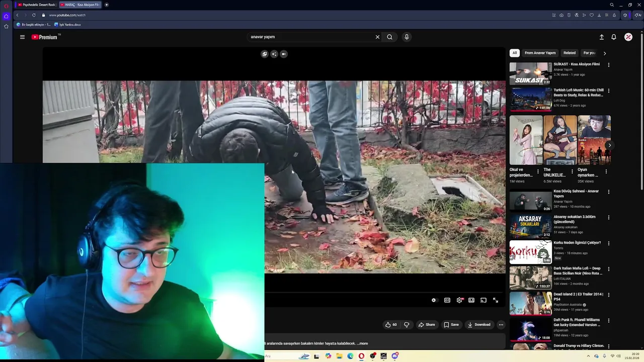Open Aksaray sokakları 3.bölüm thumbnail
The image size is (644, 362).
(x=530, y=226)
